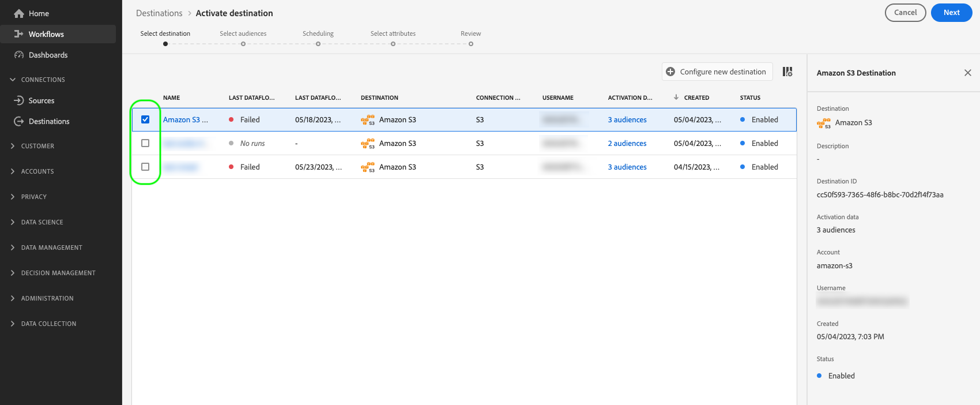
Task: Click red Failed status dot, first row
Action: (231, 119)
